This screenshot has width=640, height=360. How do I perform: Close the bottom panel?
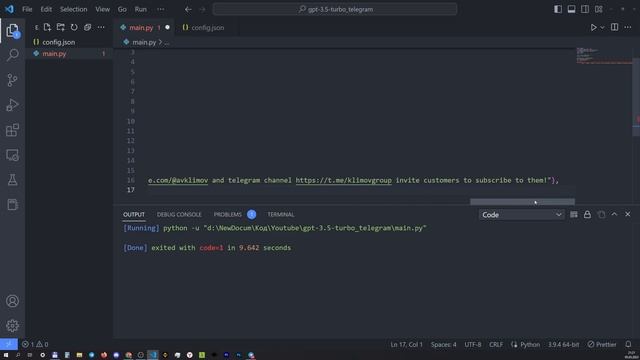tap(628, 214)
